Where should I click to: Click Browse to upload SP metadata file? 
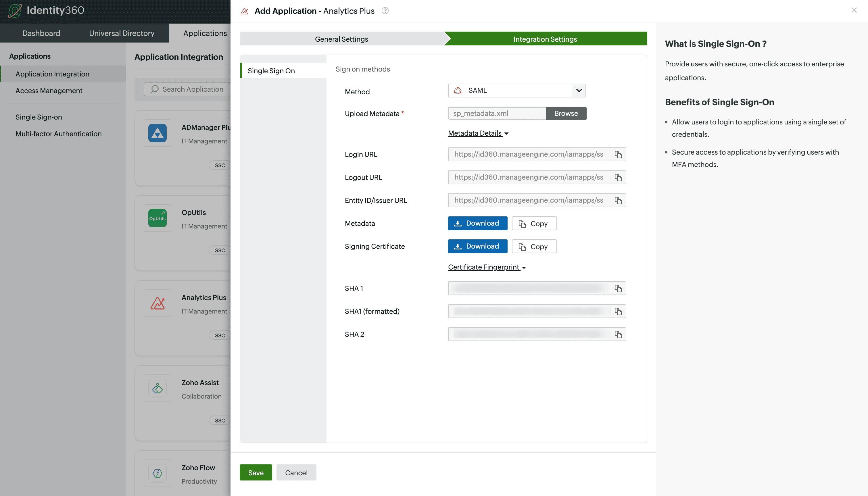coord(566,113)
